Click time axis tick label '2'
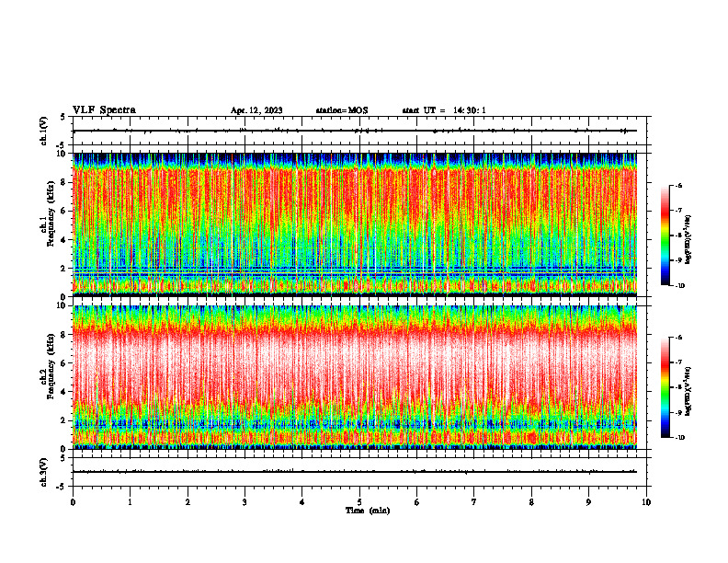The height and width of the screenshot is (563, 728). 188,502
